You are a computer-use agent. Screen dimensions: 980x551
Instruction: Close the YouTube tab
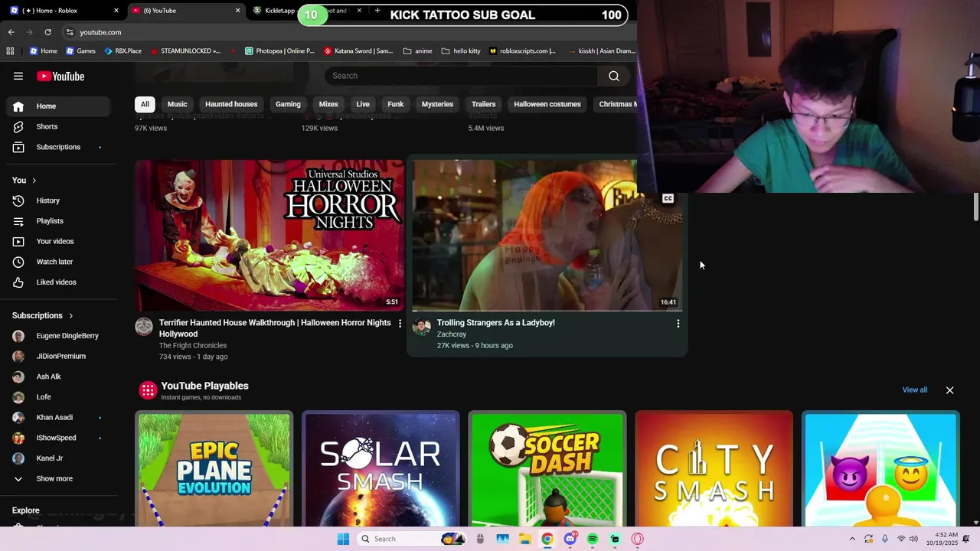pos(237,11)
